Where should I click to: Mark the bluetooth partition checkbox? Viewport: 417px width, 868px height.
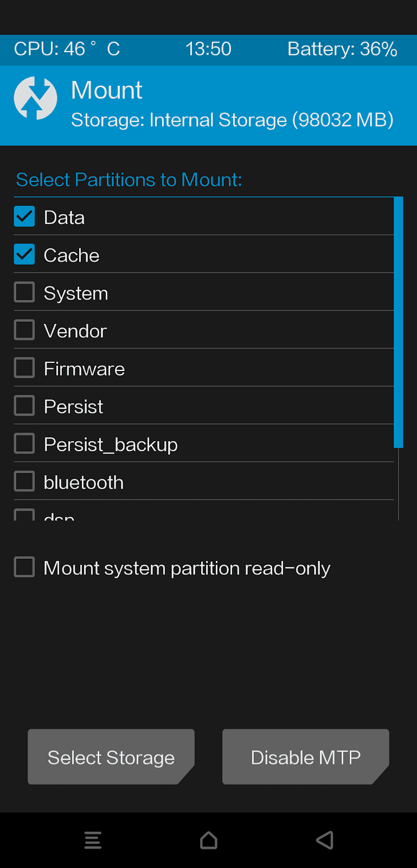coord(24,482)
